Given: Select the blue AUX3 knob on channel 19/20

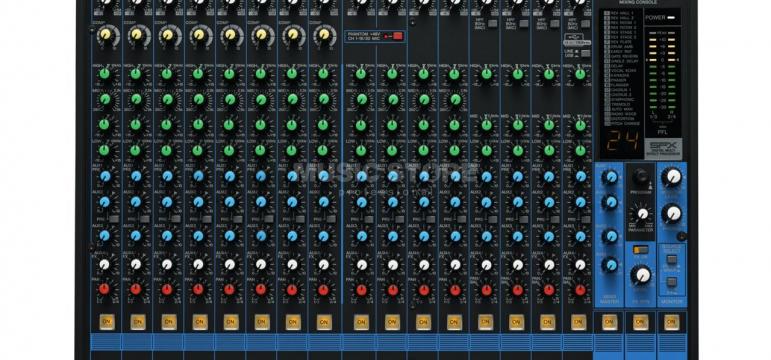Looking at the screenshot, I should tap(580, 236).
